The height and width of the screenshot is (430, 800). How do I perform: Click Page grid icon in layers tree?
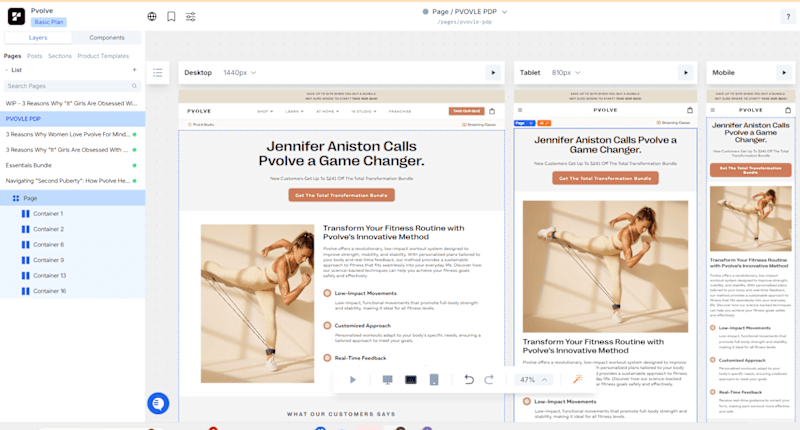16,198
